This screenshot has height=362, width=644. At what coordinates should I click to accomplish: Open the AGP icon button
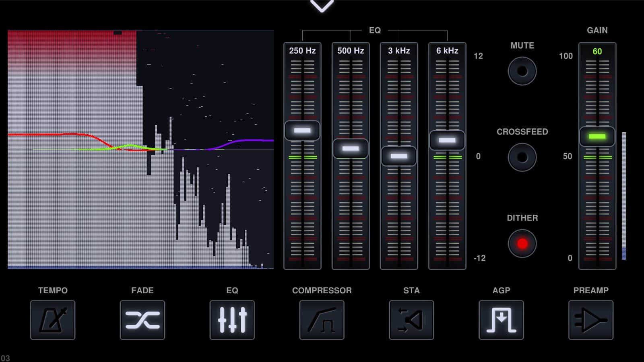pyautogui.click(x=501, y=320)
